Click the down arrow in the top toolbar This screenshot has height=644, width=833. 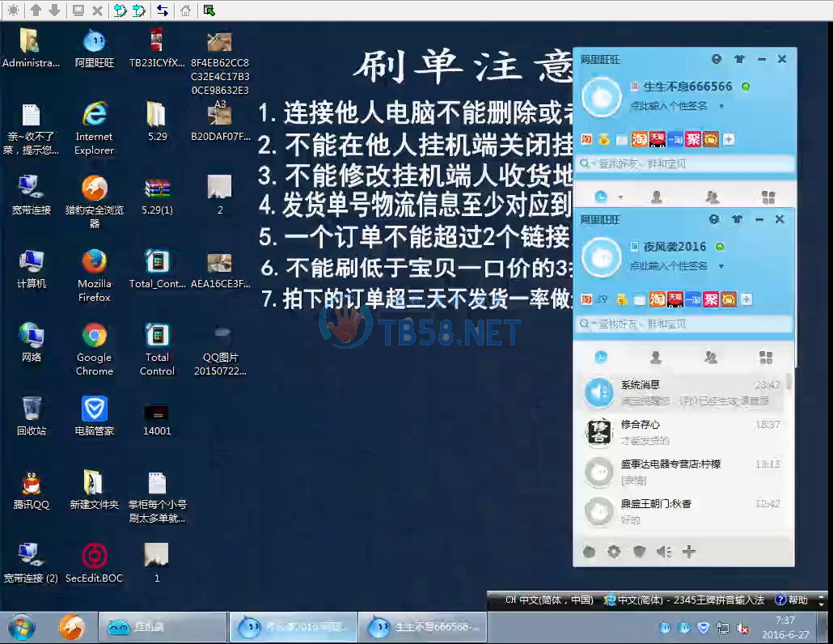pyautogui.click(x=54, y=10)
